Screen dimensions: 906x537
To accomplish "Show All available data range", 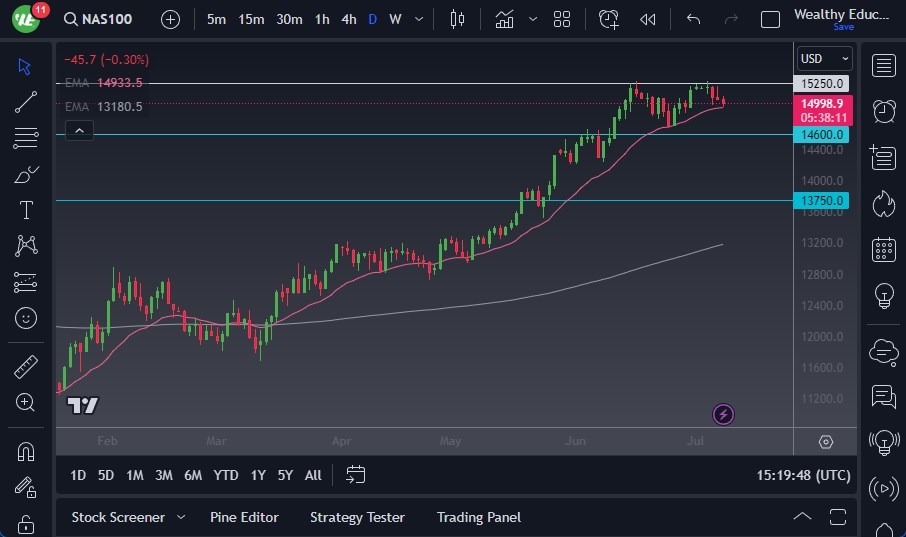I will (x=313, y=475).
